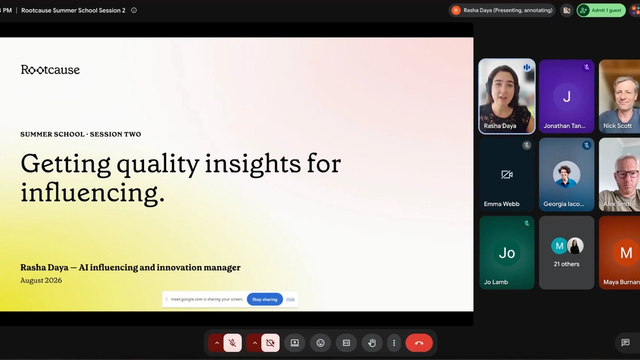Select Emma Webb participant tile
Screen dimensions: 640x360
(507, 174)
